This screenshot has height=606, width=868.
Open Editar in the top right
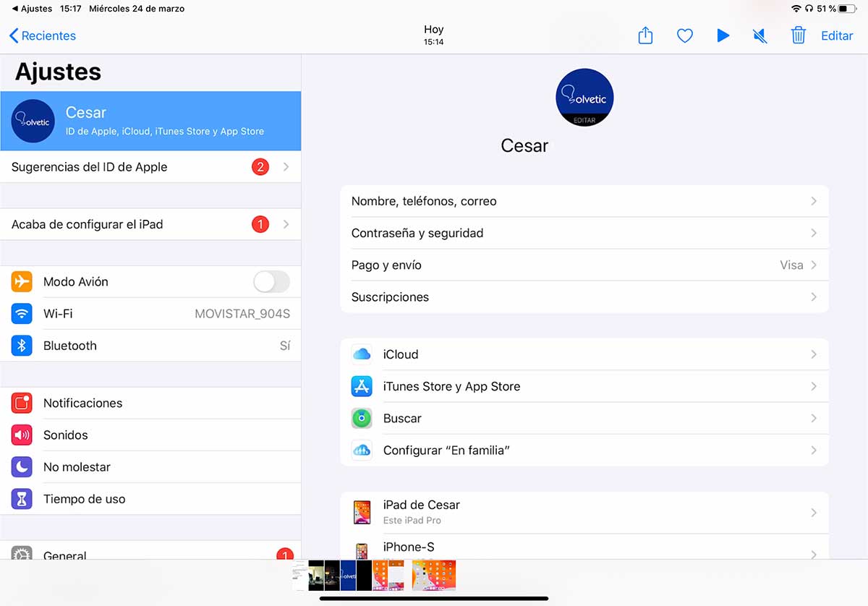(837, 35)
